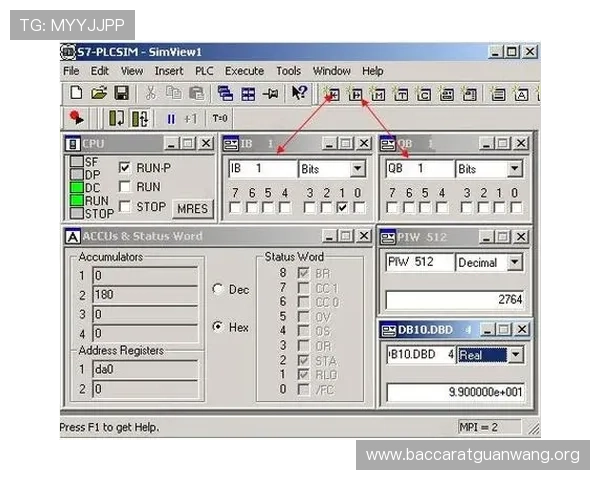Insert a Bit Memory view
Screen dimensions: 600x480
click(378, 94)
